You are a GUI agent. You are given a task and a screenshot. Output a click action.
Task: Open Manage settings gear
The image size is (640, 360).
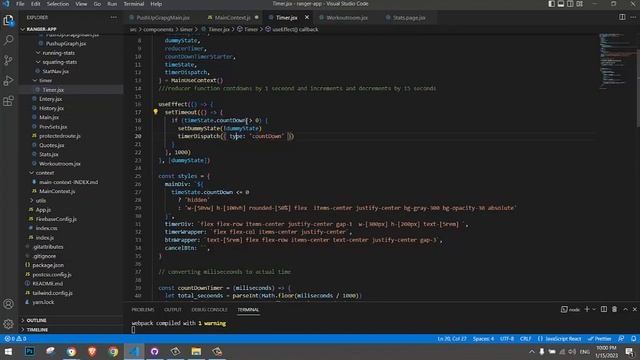coord(9,324)
